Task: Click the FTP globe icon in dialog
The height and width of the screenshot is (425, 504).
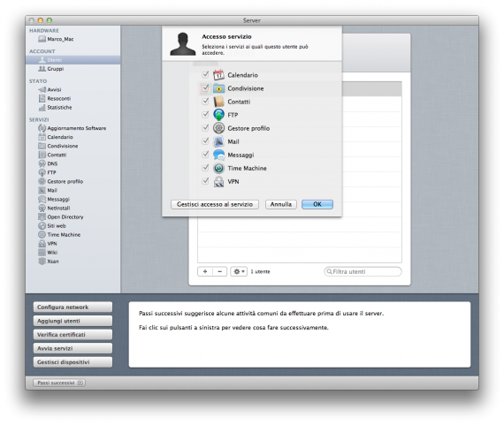Action: pos(218,115)
